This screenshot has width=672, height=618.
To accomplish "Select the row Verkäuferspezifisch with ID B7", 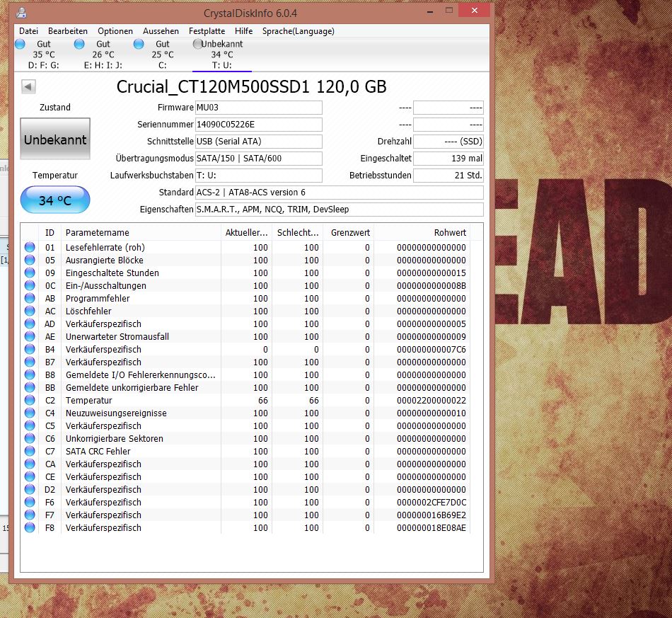I will click(247, 362).
